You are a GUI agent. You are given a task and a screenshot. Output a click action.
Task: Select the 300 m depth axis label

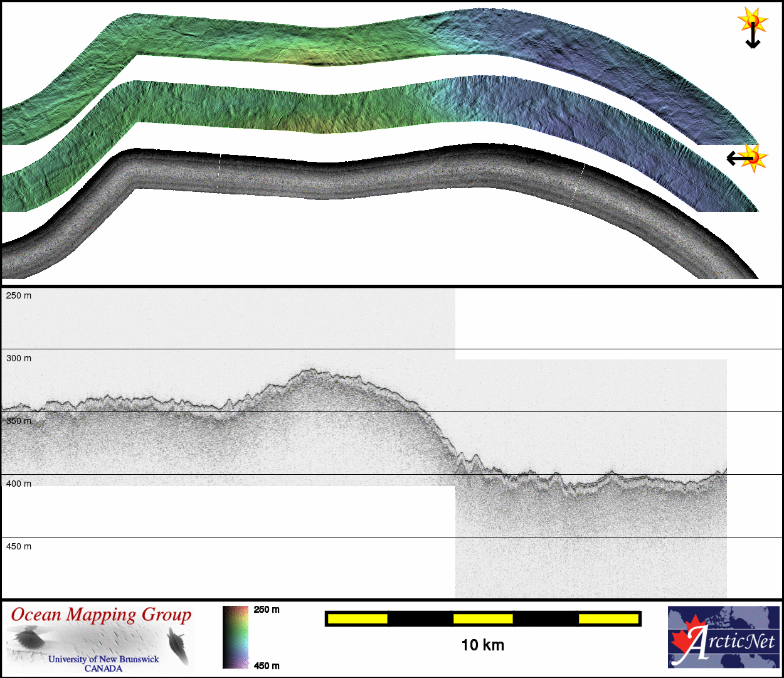click(x=19, y=358)
